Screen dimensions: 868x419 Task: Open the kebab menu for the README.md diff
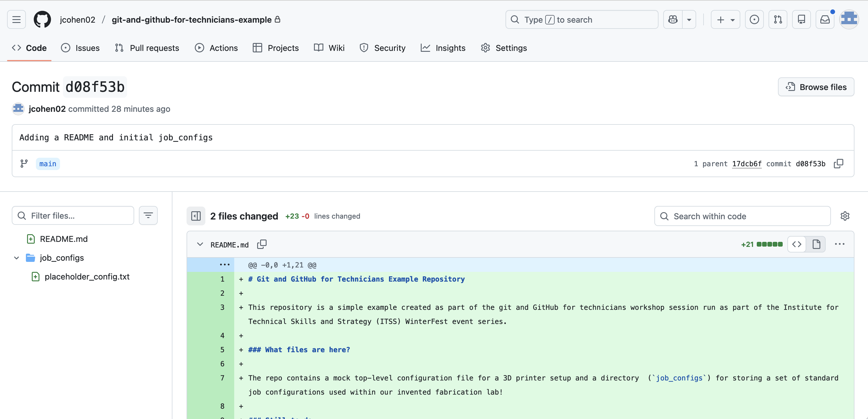click(x=840, y=244)
